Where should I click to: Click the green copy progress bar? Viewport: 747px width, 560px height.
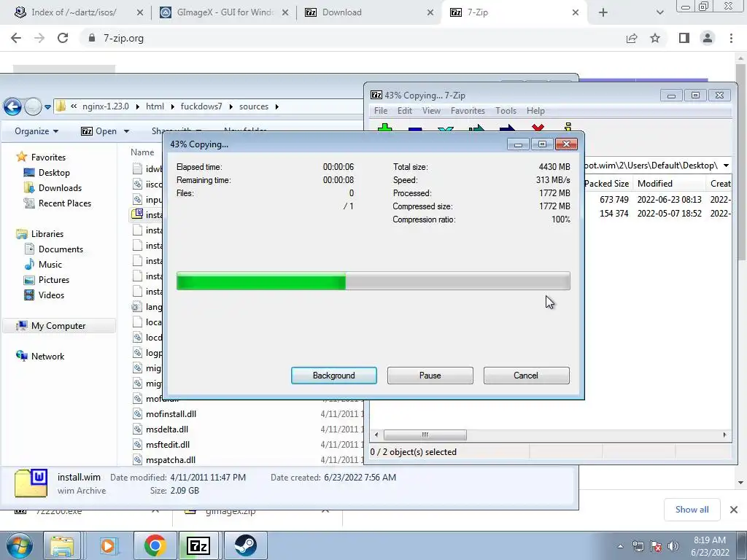[373, 281]
